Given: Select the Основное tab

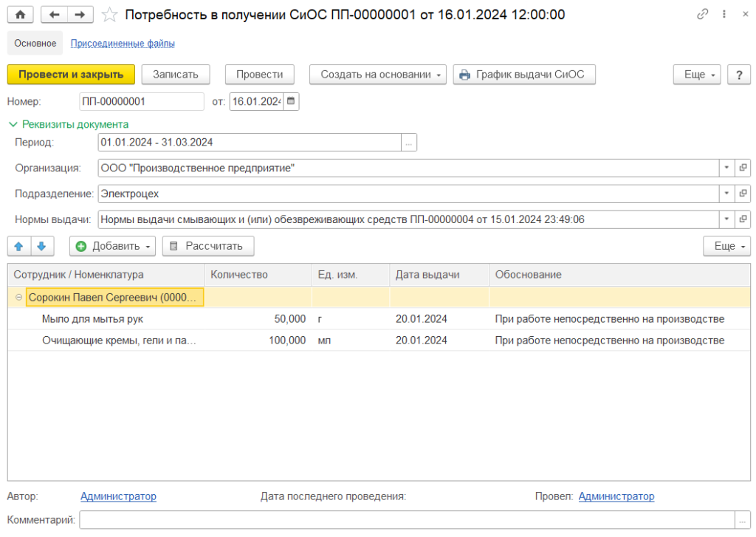Looking at the screenshot, I should pos(35,44).
